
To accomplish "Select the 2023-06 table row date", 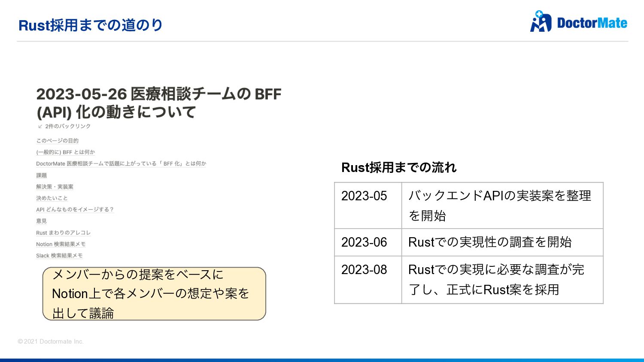I will click(x=365, y=242).
